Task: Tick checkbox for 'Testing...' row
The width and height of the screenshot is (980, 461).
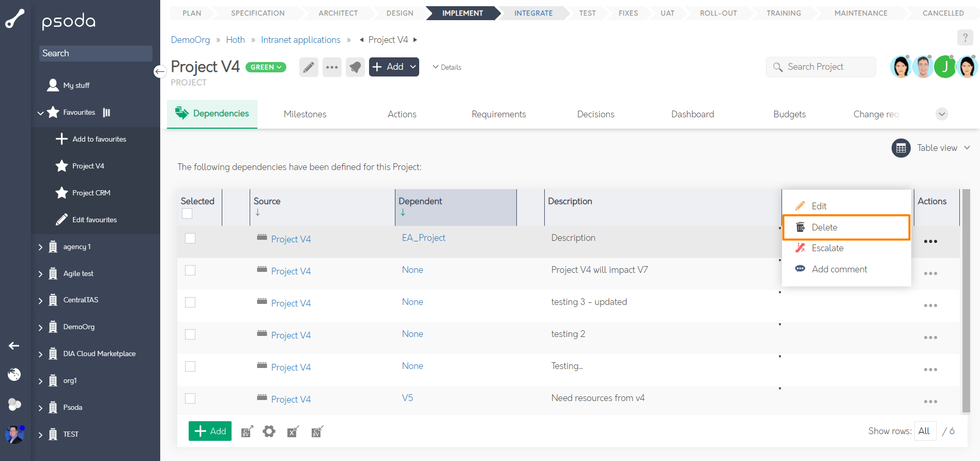Action: 190,366
